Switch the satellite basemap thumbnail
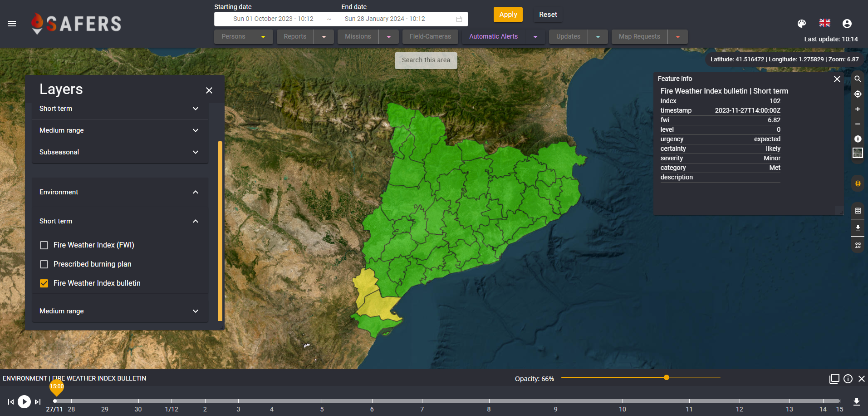 pos(858,153)
